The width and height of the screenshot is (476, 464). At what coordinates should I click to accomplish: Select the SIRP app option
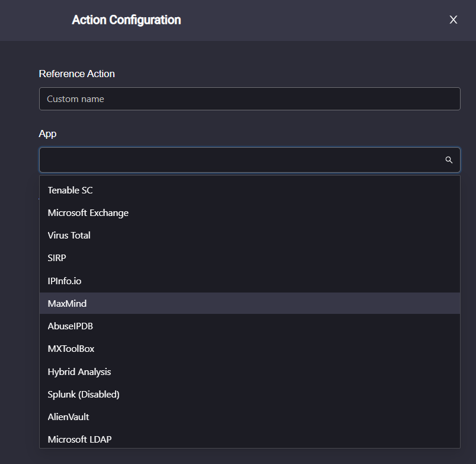250,258
